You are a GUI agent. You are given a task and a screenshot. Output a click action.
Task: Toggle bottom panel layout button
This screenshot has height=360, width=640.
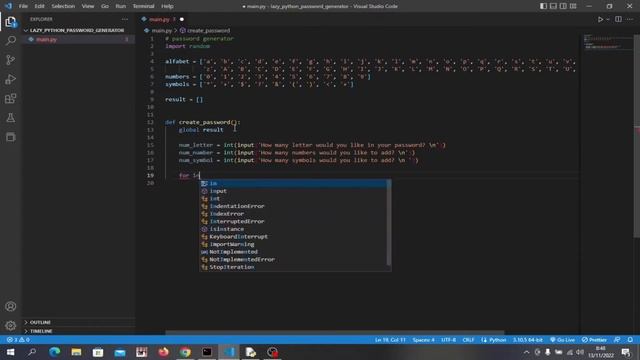pyautogui.click(x=553, y=6)
